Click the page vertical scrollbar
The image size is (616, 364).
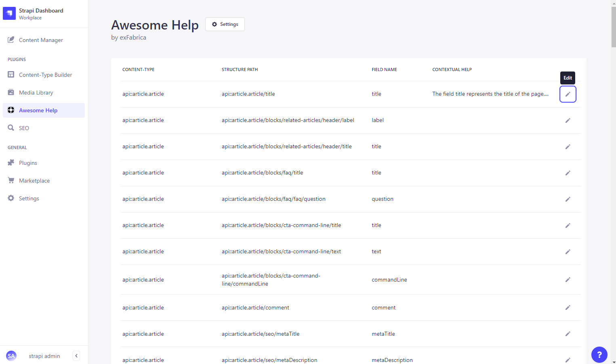click(x=613, y=28)
